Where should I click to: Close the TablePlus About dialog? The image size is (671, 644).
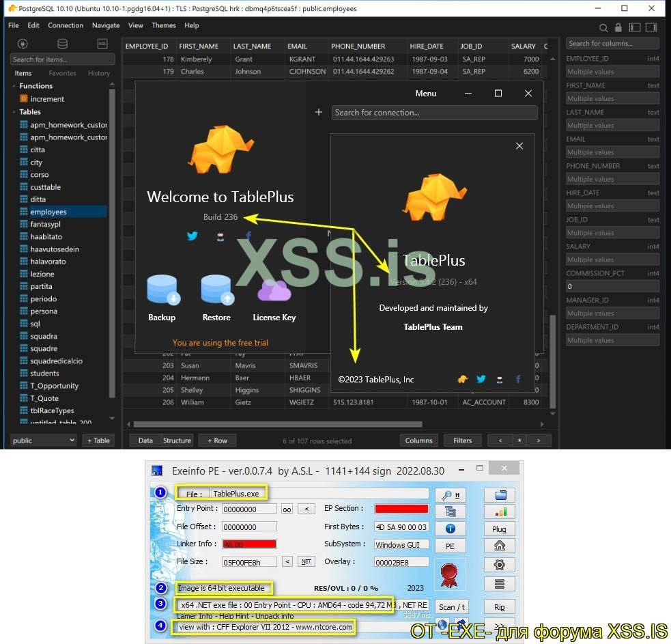tap(519, 146)
